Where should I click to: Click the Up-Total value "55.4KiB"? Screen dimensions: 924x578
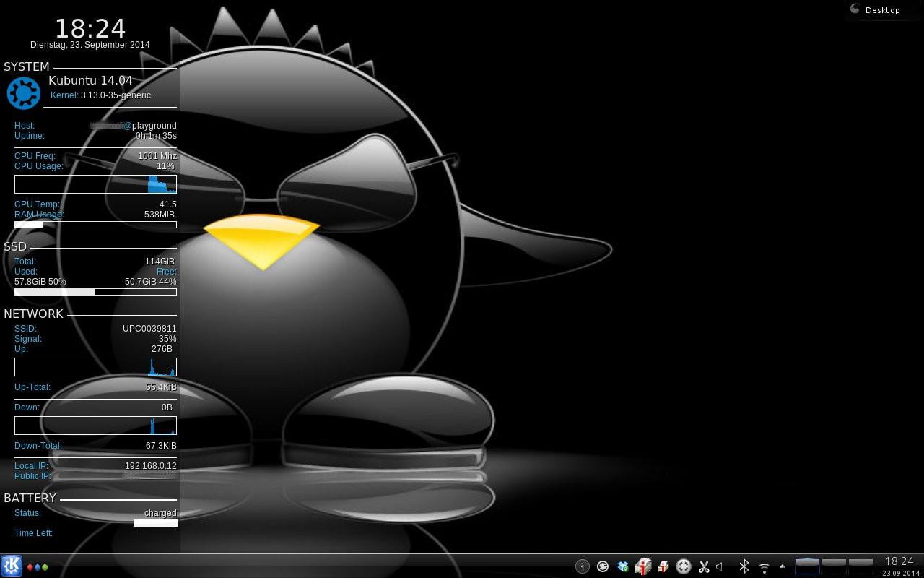[x=161, y=387]
